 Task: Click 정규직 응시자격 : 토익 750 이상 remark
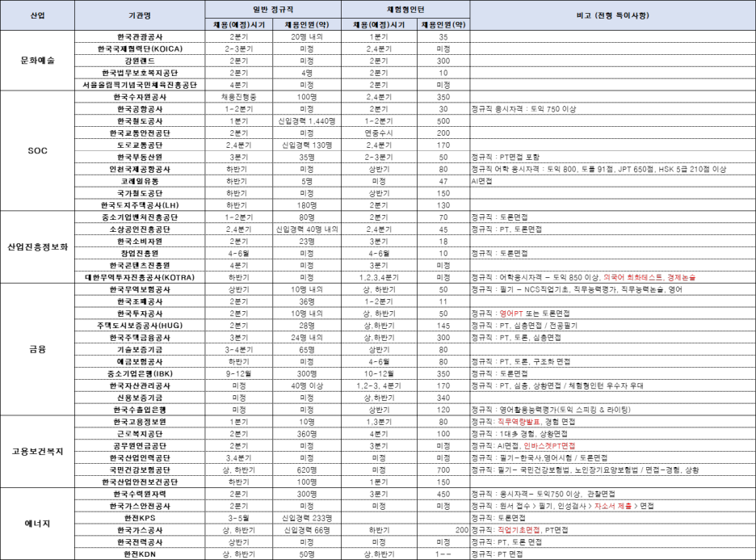tap(613, 109)
